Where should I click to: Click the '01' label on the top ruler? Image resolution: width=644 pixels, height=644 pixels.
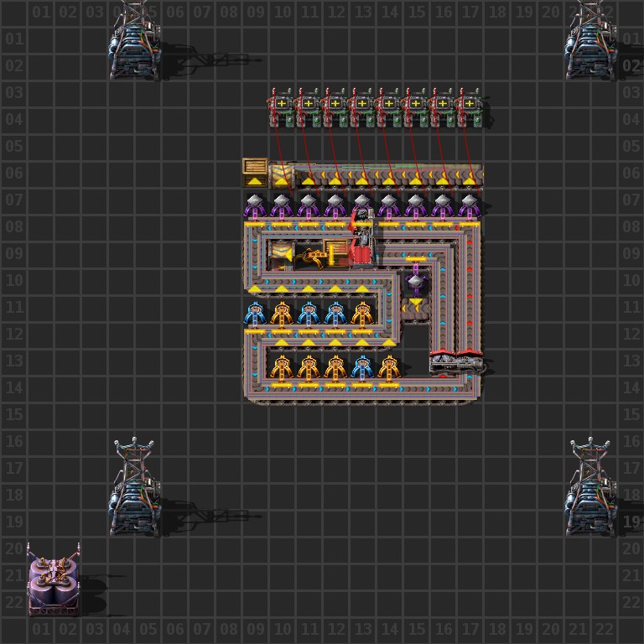coord(41,13)
